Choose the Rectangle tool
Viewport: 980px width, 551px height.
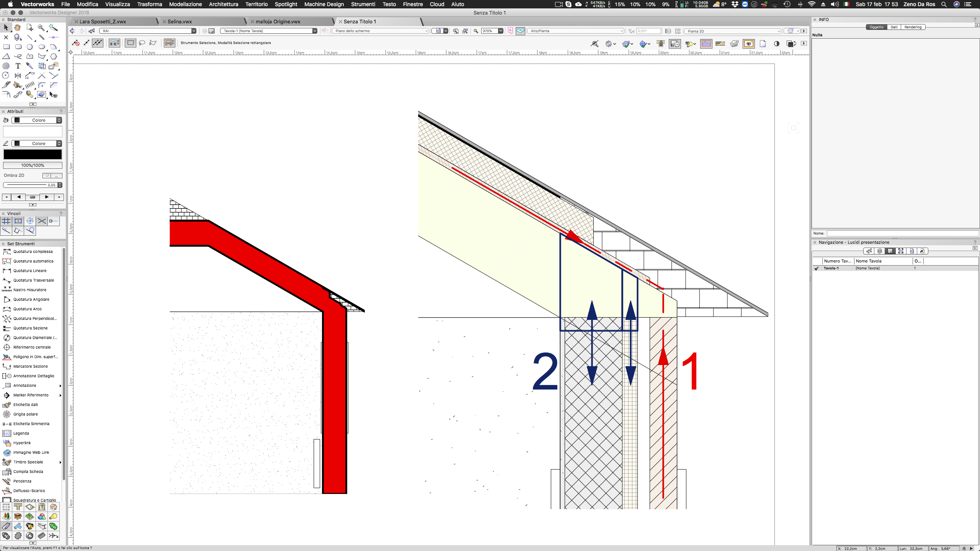6,47
